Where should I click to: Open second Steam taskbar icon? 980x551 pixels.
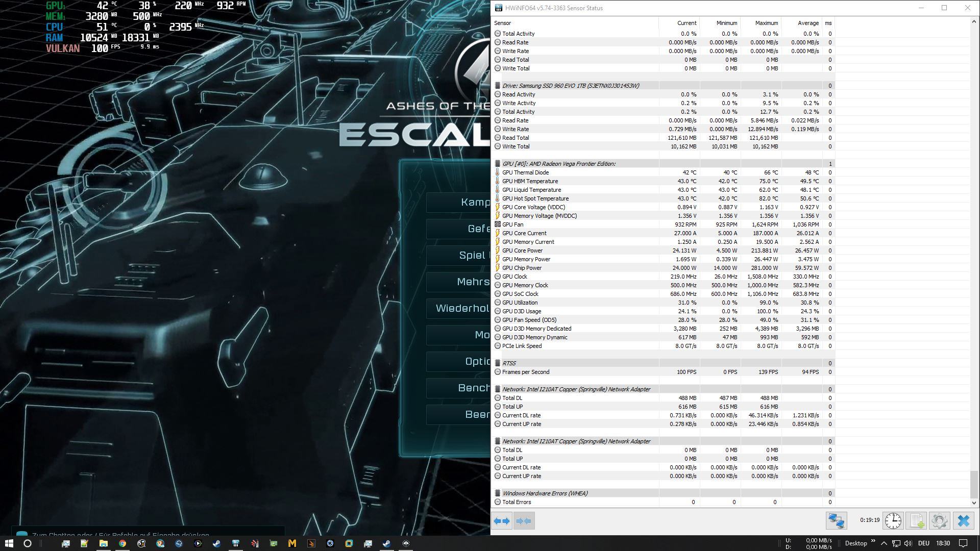(387, 543)
